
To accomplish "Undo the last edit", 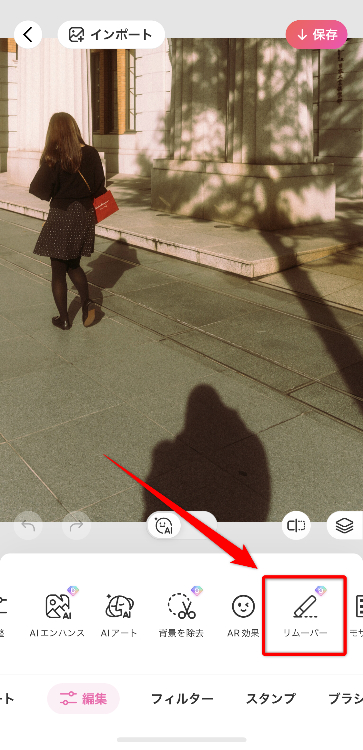I will (x=28, y=526).
